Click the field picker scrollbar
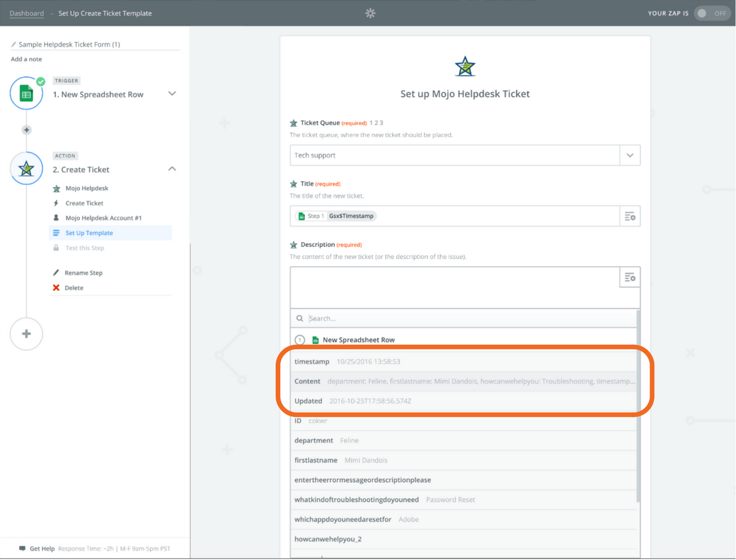Viewport: 736px width, 560px height. pos(638,405)
